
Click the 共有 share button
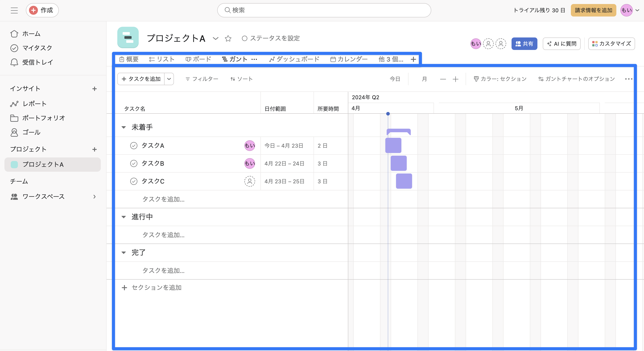[524, 44]
